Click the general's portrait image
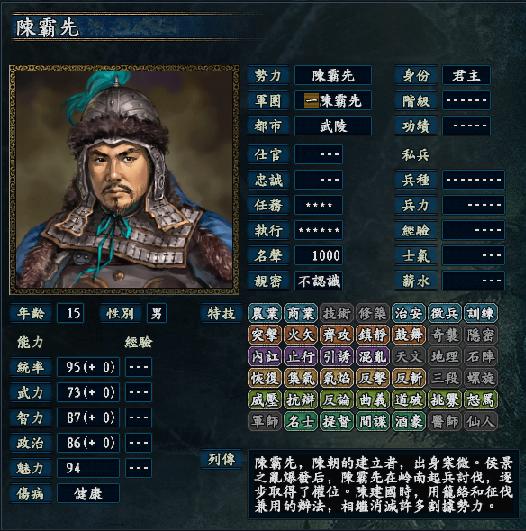The height and width of the screenshot is (531, 526). (x=124, y=179)
